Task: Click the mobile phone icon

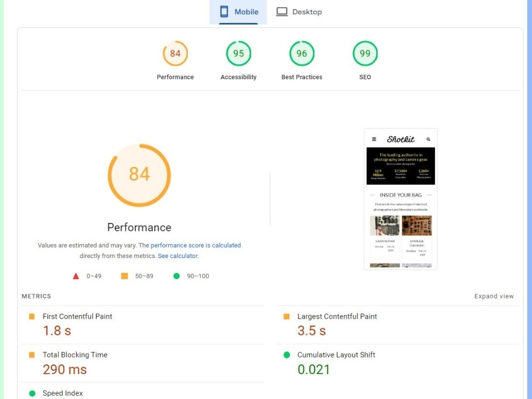Action: coord(224,12)
